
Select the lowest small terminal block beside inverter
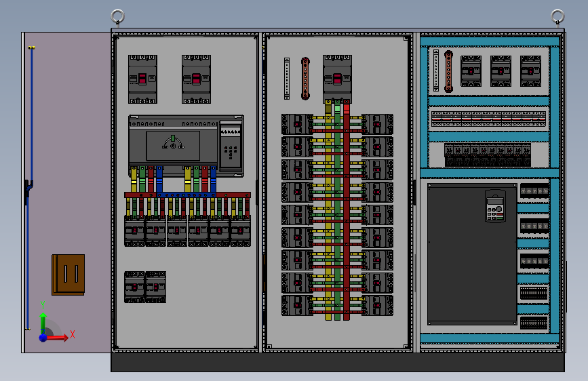[534, 323]
